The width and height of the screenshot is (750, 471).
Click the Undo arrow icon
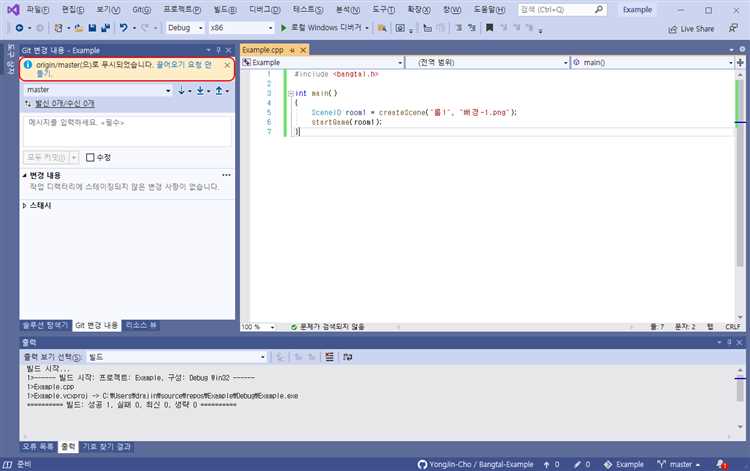[x=124, y=28]
